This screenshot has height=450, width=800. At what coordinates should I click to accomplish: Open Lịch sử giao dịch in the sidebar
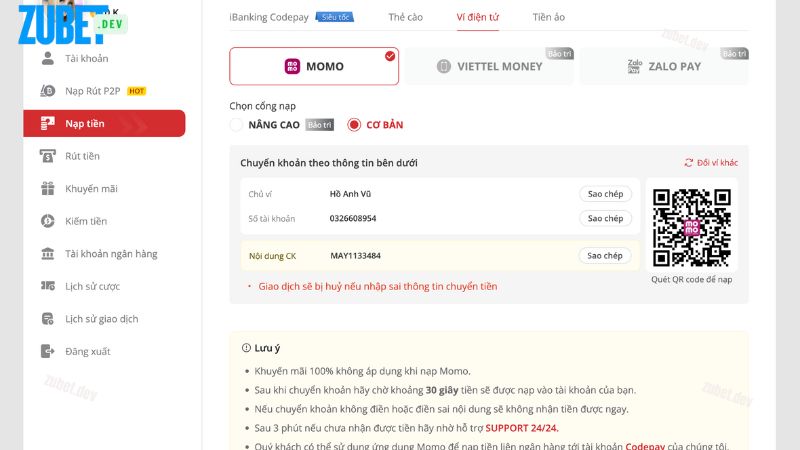coord(104,319)
